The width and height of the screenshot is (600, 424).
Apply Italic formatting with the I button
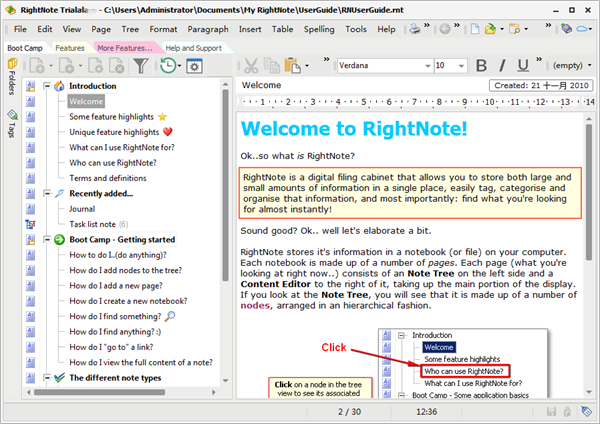pyautogui.click(x=502, y=66)
